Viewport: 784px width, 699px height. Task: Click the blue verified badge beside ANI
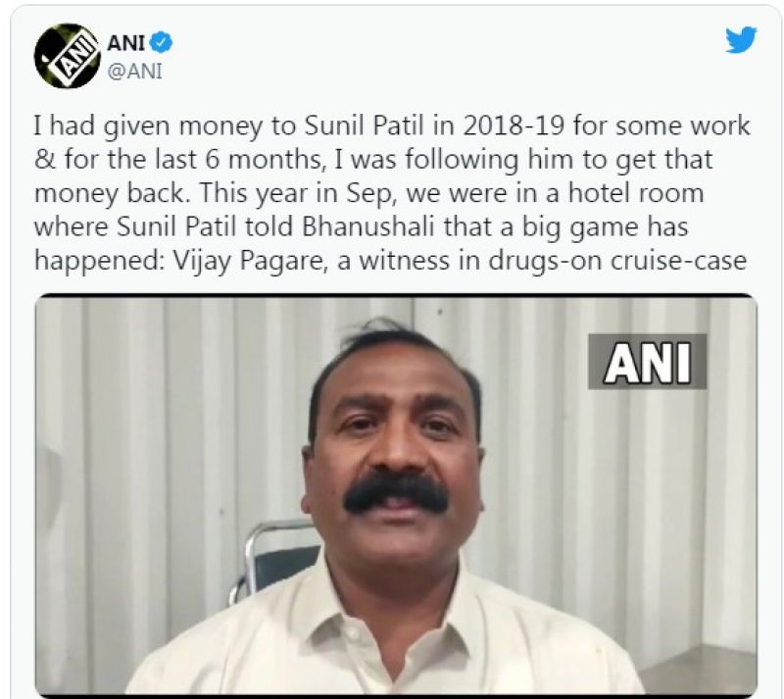(x=162, y=42)
